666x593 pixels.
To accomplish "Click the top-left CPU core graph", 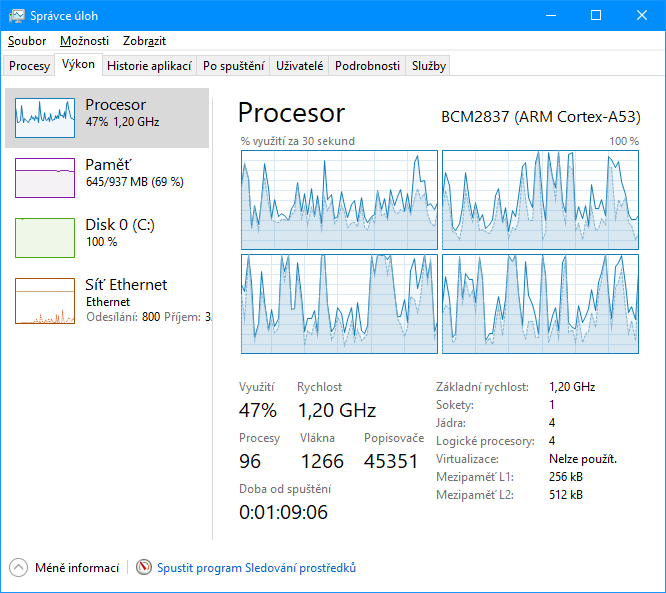I will point(339,200).
